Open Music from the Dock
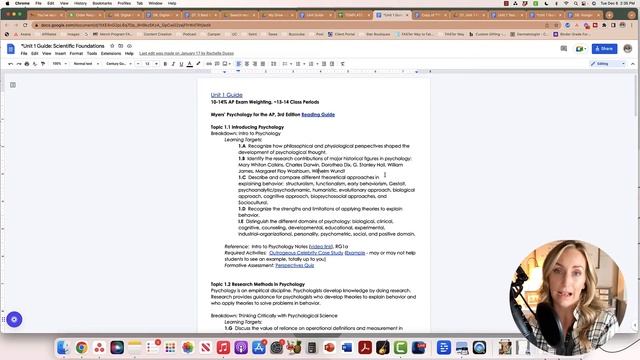Viewport: 640px width, 360px height. pos(223,347)
